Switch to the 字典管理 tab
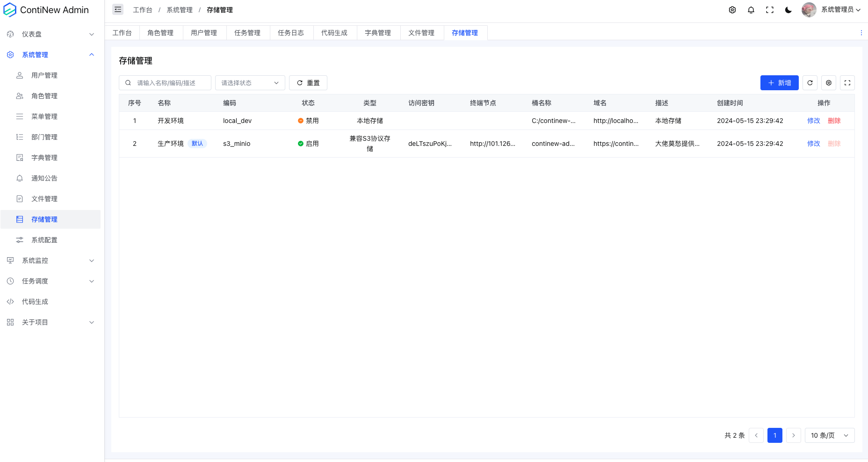Screen dimensions: 868x462 [x=378, y=33]
